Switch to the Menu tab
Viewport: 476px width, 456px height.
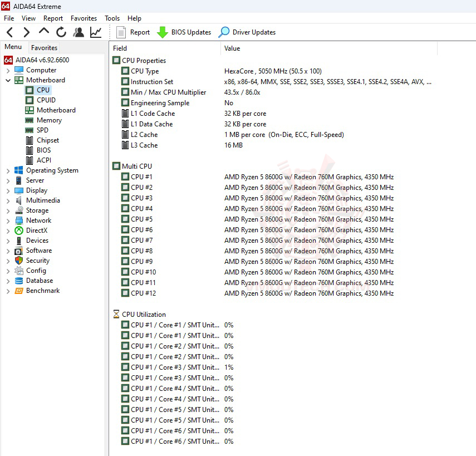[x=13, y=47]
